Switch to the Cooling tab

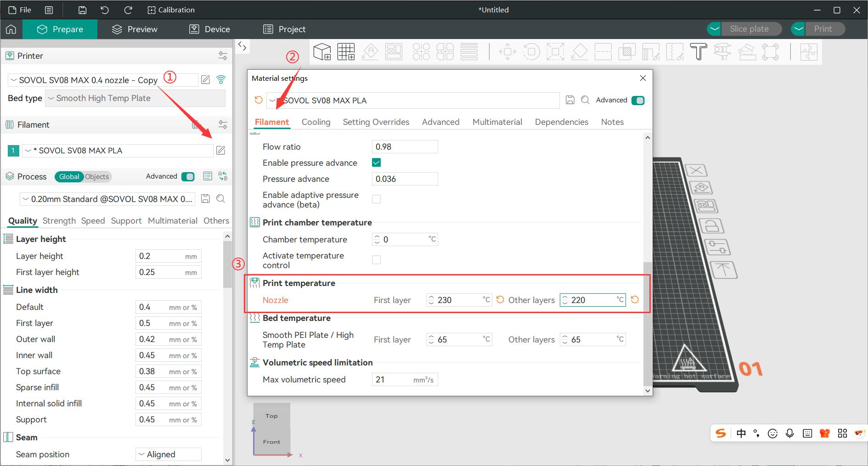pyautogui.click(x=316, y=122)
